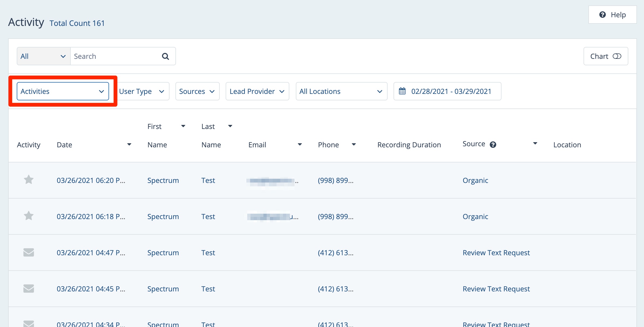This screenshot has height=327, width=644.
Task: Click the Help question mark icon
Action: 602,15
